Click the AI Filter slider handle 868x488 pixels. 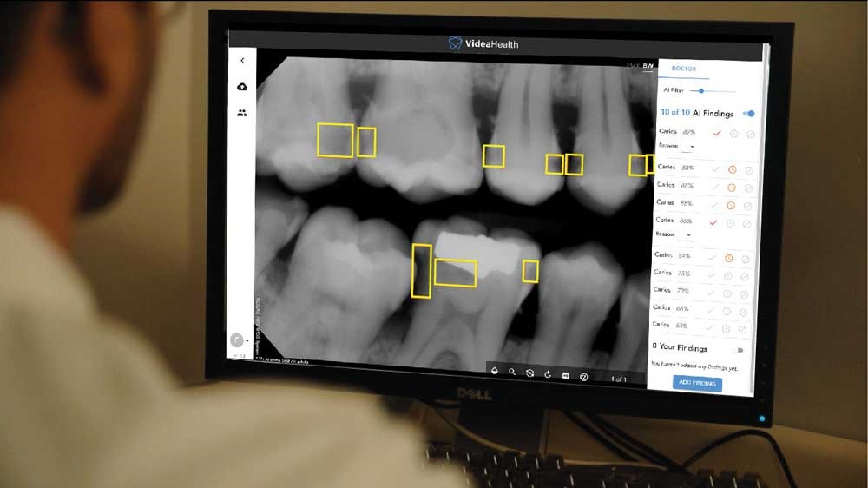(x=700, y=90)
